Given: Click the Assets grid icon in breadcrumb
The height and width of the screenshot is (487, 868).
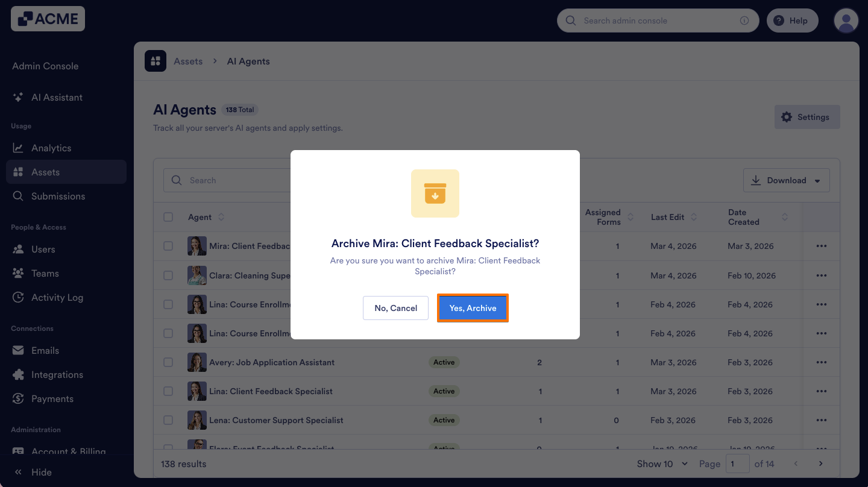Looking at the screenshot, I should click(156, 61).
